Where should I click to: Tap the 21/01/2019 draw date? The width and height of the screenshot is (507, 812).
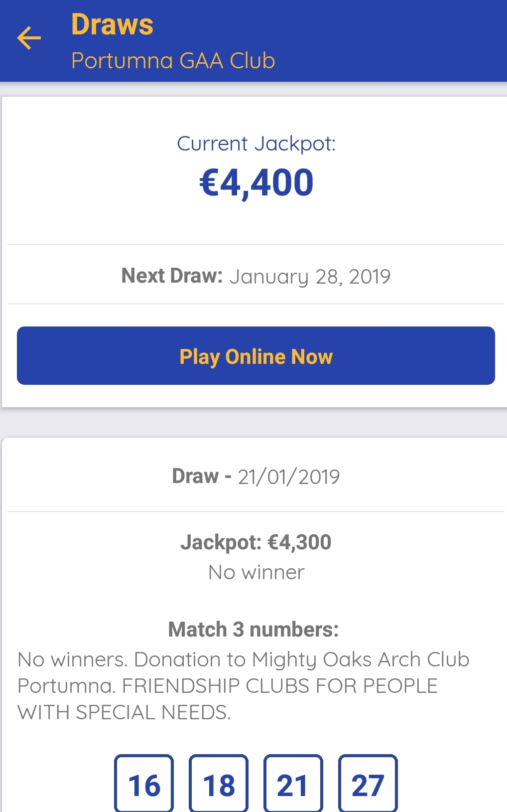(288, 477)
